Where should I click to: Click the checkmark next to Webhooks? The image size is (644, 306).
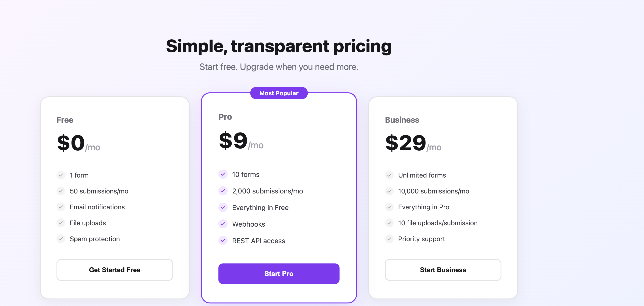coord(223,224)
